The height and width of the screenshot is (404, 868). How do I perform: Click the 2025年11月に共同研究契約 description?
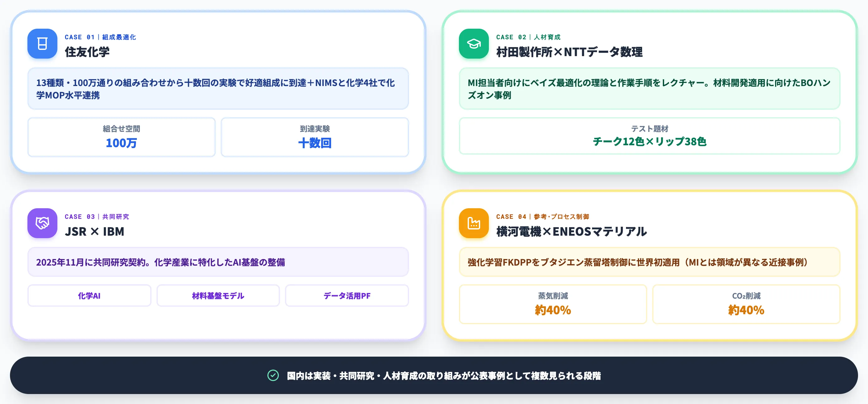pos(218,262)
